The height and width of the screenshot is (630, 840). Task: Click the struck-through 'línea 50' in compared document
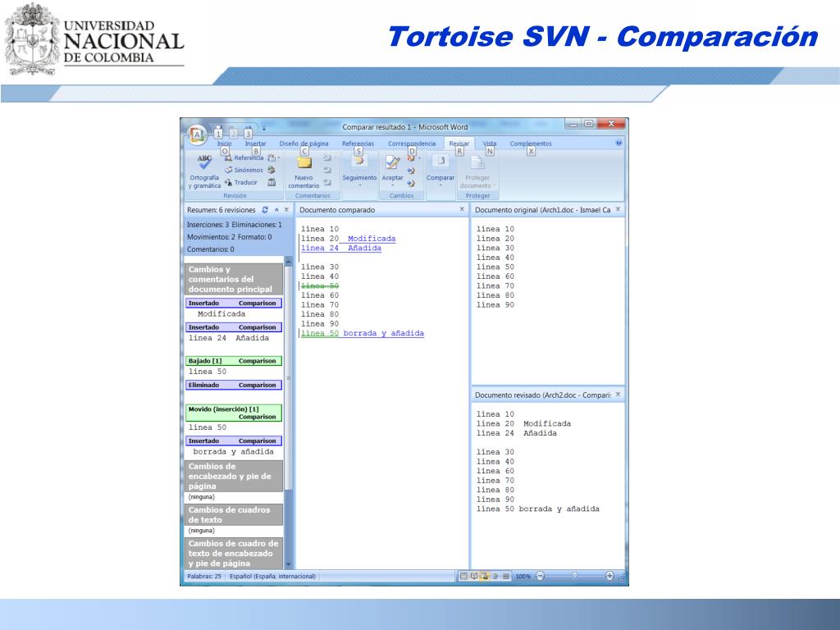click(320, 286)
